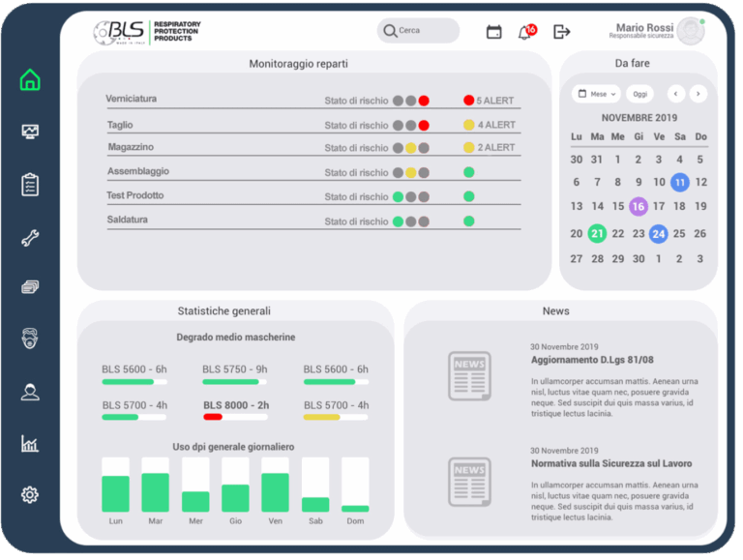Open the Assemblaggio department row
Screen dimensions: 743x560
click(x=313, y=171)
